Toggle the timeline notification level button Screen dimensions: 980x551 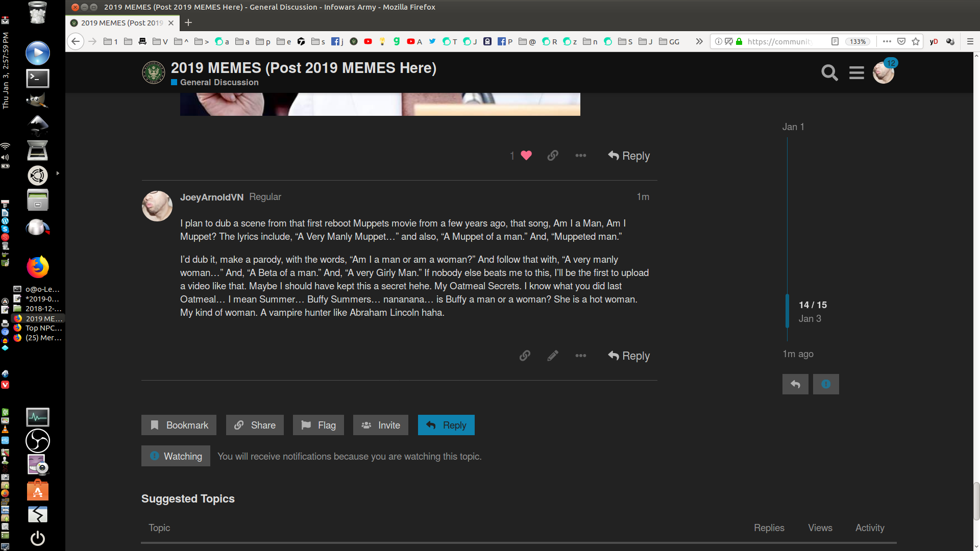click(826, 384)
